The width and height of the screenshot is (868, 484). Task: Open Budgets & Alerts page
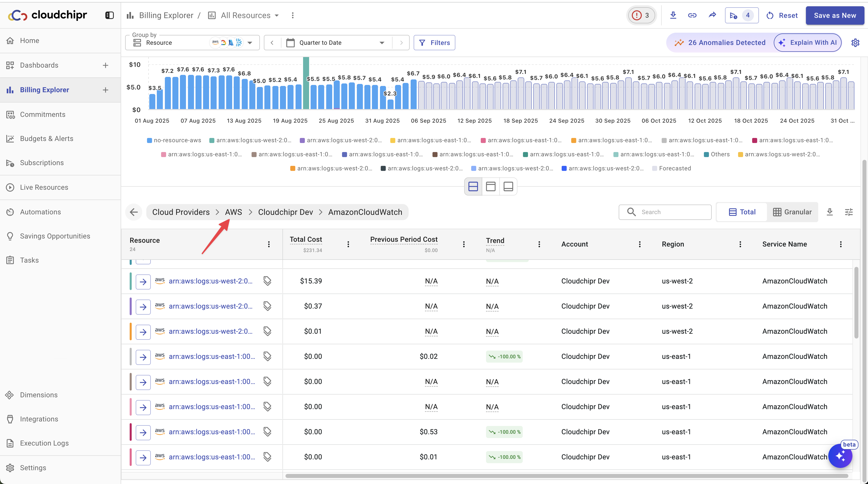click(60, 138)
